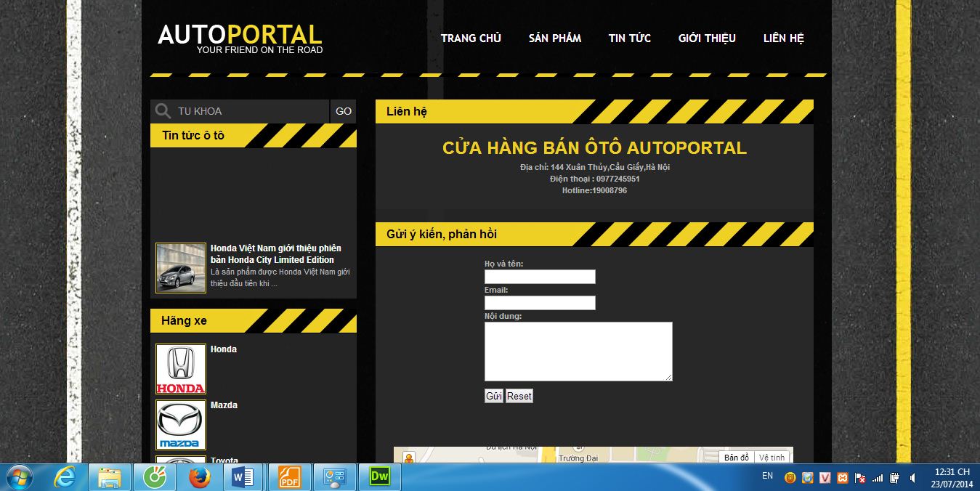Viewport: 980px width, 491px height.
Task: Click the orange shield tray icon
Action: (x=790, y=478)
